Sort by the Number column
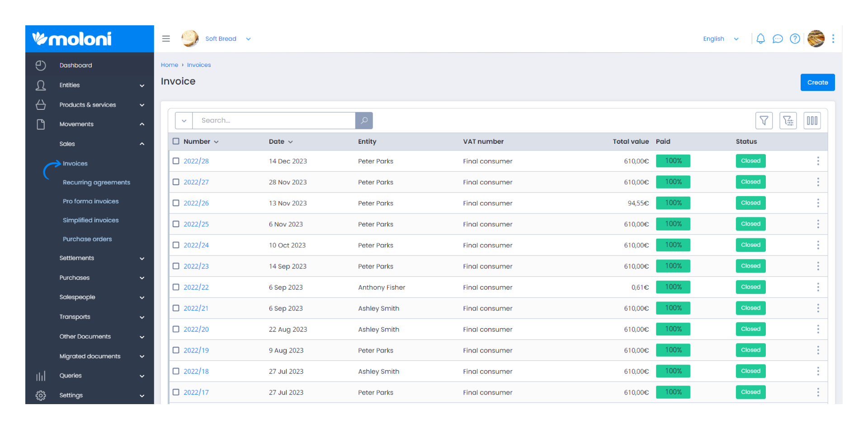Screen dimensions: 868x429 pyautogui.click(x=201, y=141)
